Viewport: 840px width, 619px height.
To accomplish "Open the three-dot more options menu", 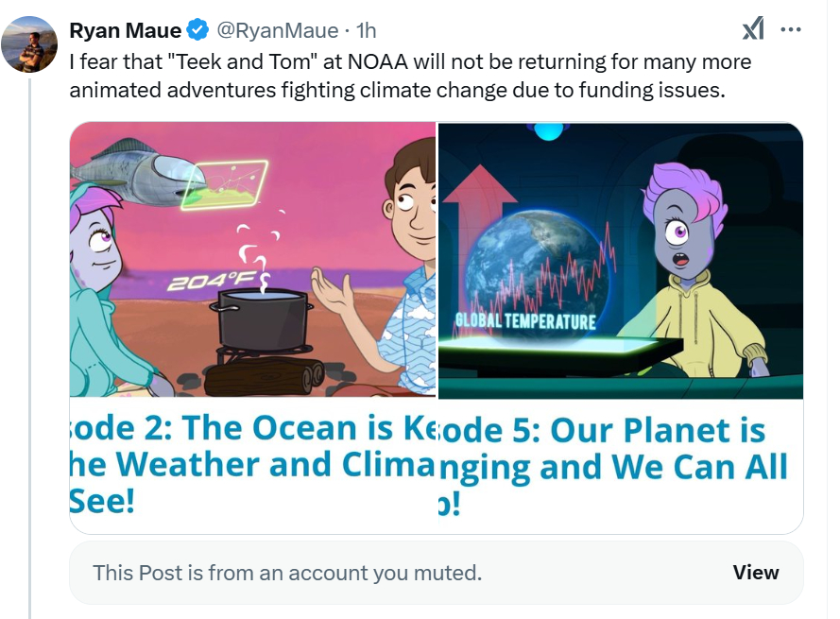I will tap(790, 30).
